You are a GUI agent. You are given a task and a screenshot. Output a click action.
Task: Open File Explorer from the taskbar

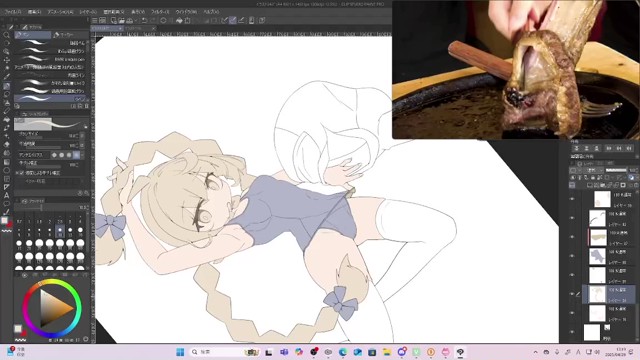pyautogui.click(x=387, y=352)
